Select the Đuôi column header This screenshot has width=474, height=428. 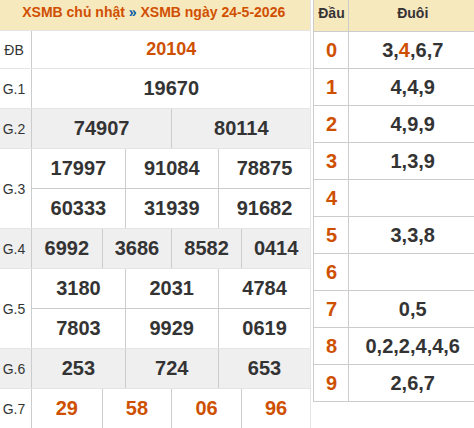pyautogui.click(x=413, y=13)
